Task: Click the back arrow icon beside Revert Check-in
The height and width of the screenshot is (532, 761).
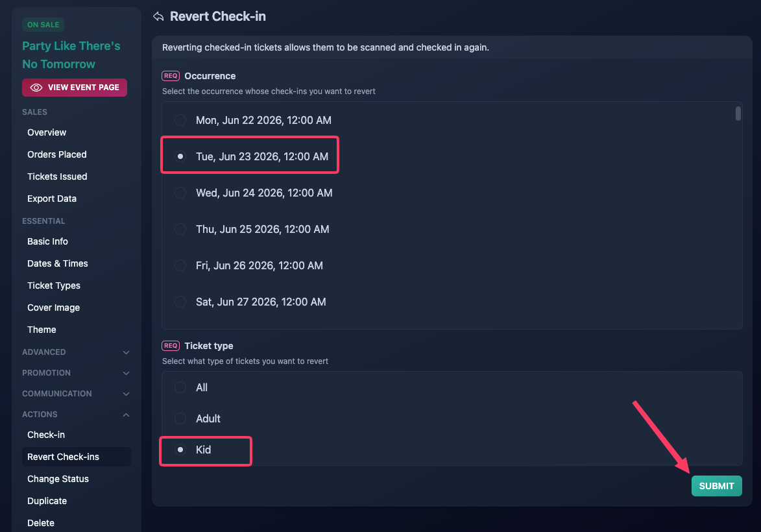Action: click(158, 16)
